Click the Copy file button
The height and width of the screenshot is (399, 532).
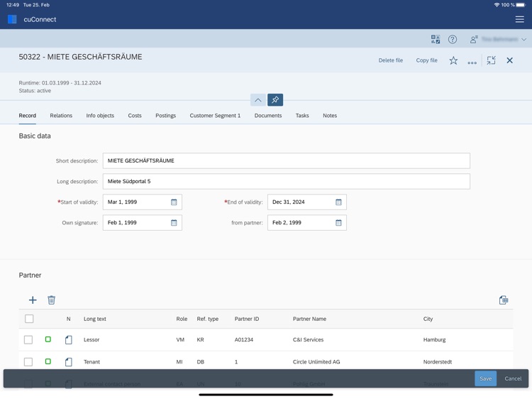point(426,60)
